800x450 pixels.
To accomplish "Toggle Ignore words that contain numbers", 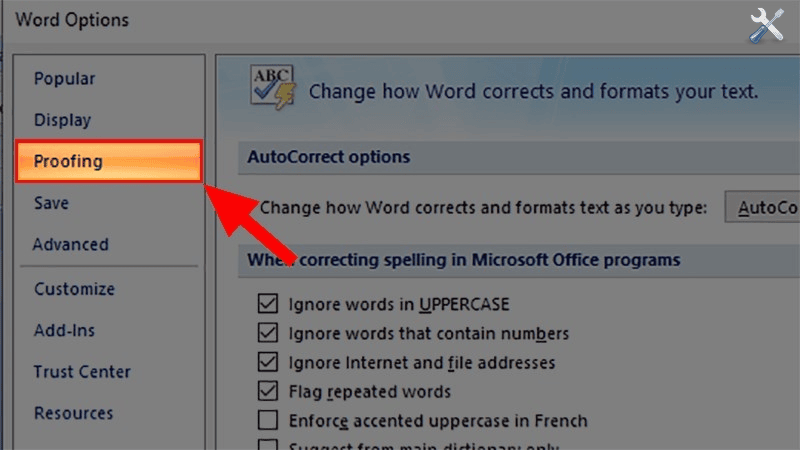I will click(x=268, y=333).
